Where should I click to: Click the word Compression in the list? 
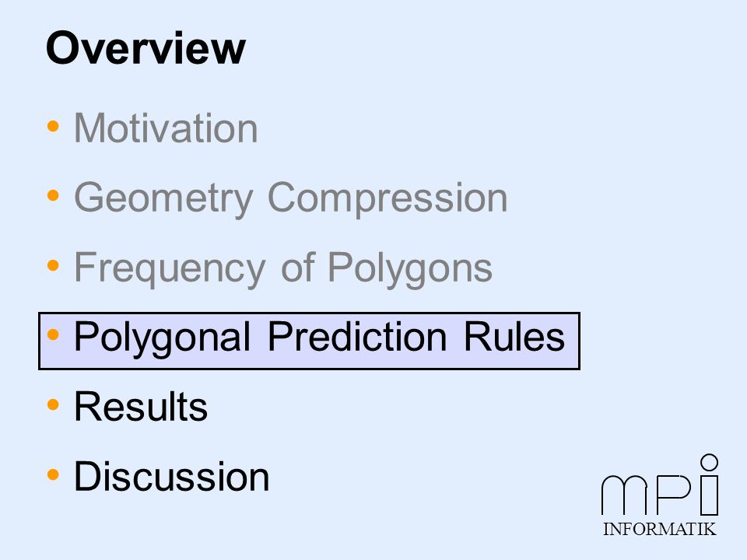388,198
